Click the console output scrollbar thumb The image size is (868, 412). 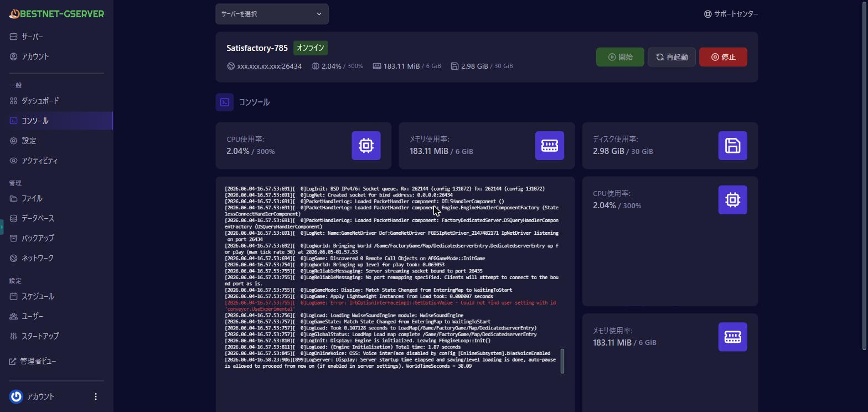(x=563, y=361)
